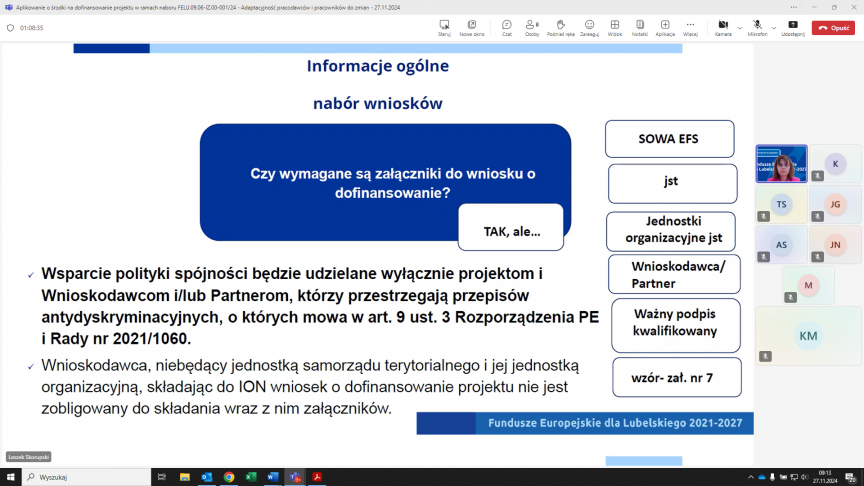
Task: Select participant tile M
Action: [808, 285]
